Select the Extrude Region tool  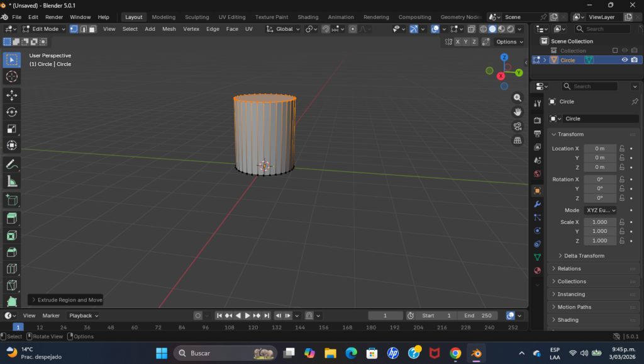(11, 219)
